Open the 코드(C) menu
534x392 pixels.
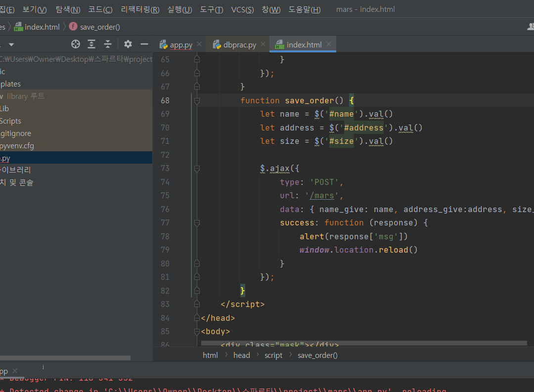(x=100, y=9)
